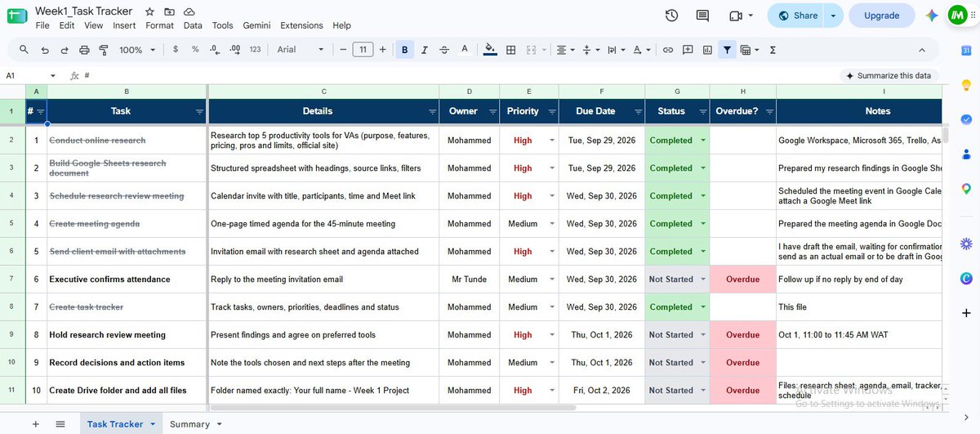Viewport: 980px width, 434px height.
Task: Open the Extensions menu
Action: tap(301, 25)
